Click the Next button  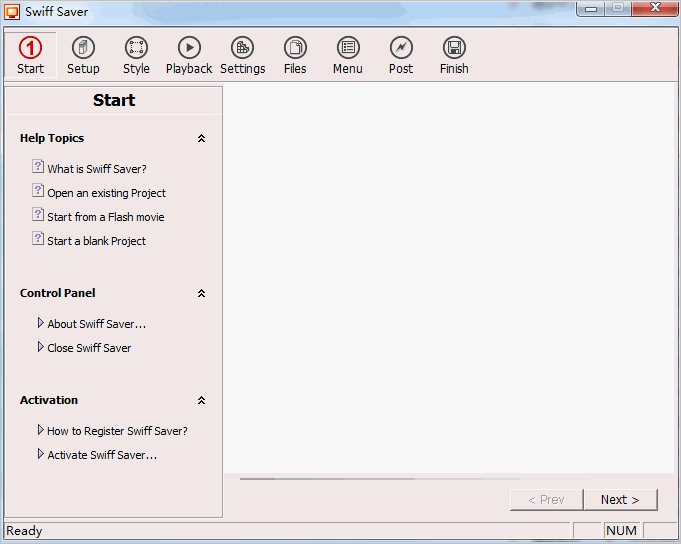click(620, 500)
